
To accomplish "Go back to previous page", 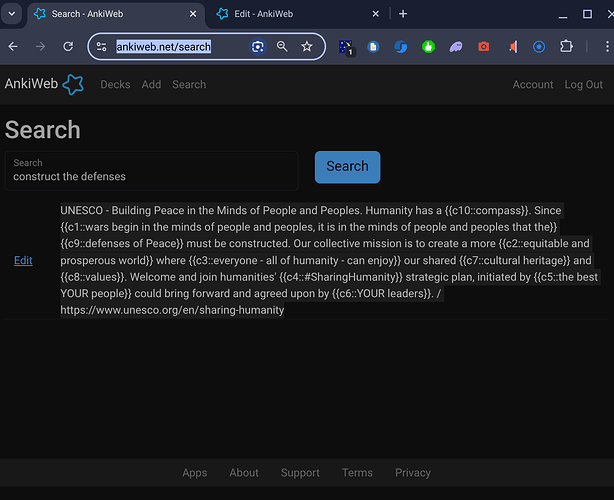I will (13, 47).
